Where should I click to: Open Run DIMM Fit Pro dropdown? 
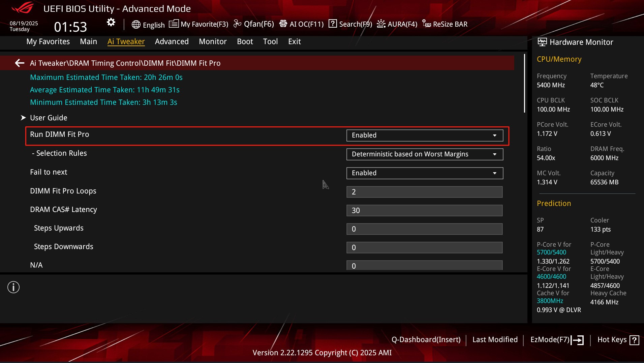[x=425, y=135]
